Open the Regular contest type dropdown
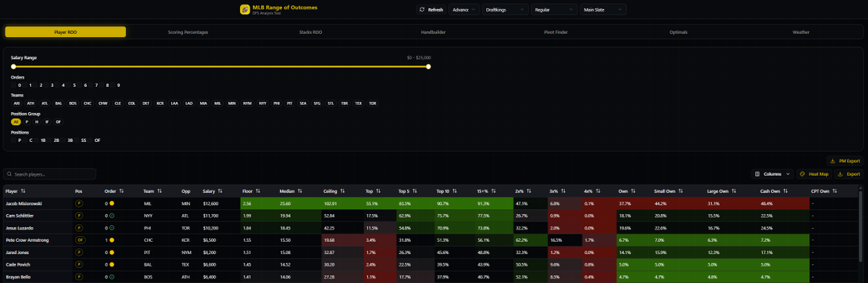Image resolution: width=868 pixels, height=283 pixels. click(x=553, y=9)
